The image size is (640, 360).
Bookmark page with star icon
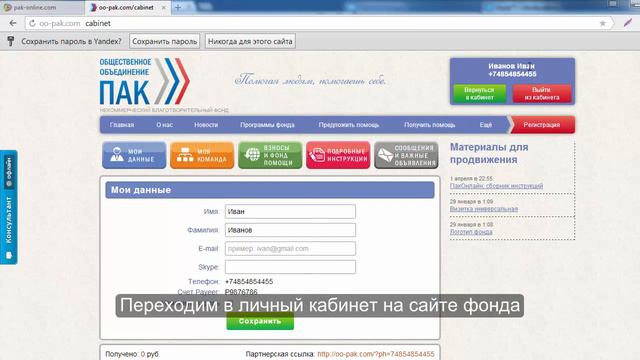(602, 23)
